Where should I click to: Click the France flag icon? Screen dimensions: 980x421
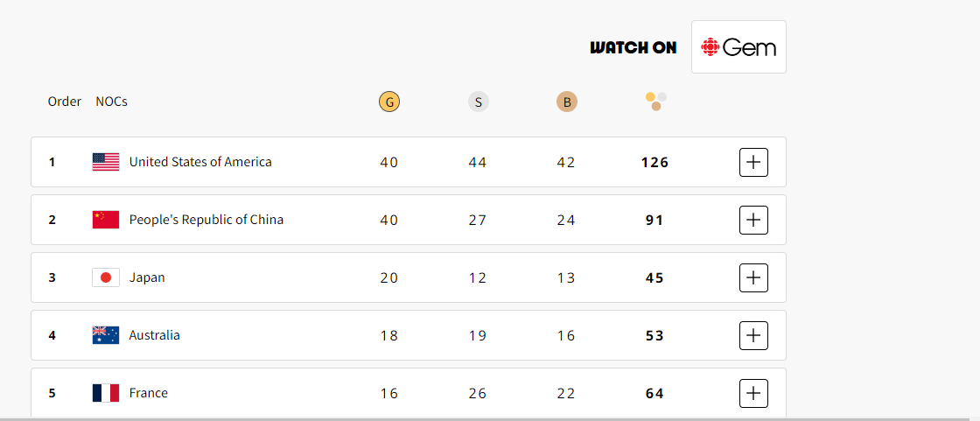[x=106, y=393]
